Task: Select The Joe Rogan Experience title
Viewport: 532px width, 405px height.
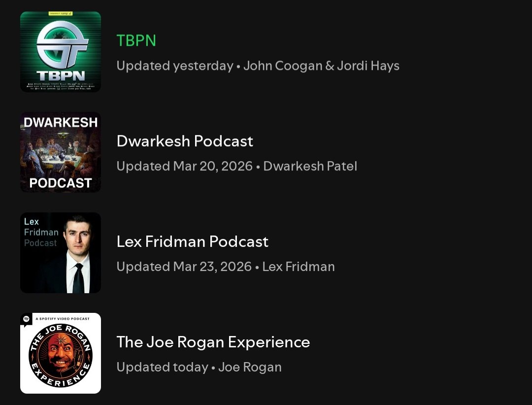Action: point(213,342)
